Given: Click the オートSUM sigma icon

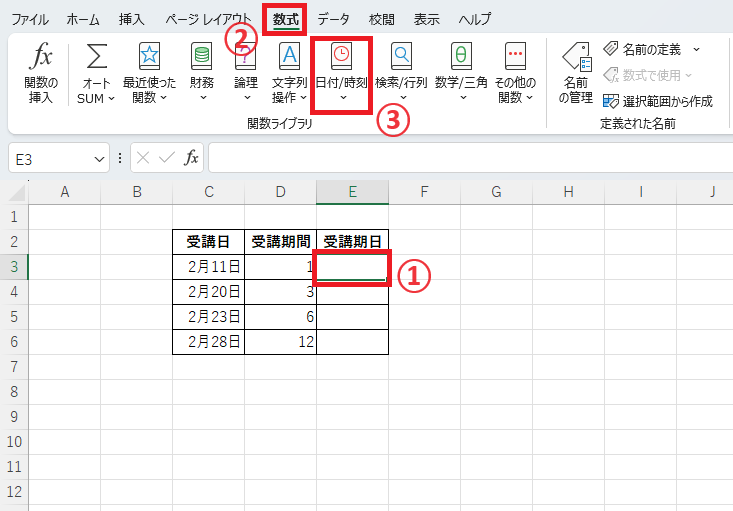Looking at the screenshot, I should (x=96, y=57).
